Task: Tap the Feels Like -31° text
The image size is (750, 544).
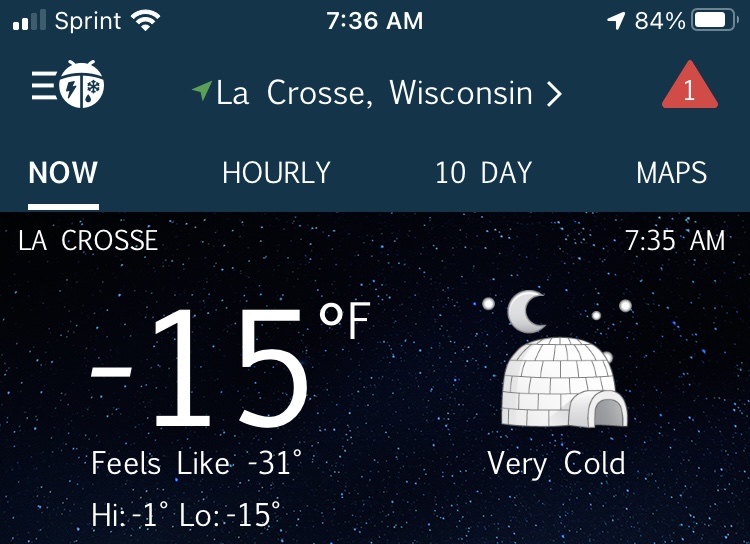Action: coord(196,464)
